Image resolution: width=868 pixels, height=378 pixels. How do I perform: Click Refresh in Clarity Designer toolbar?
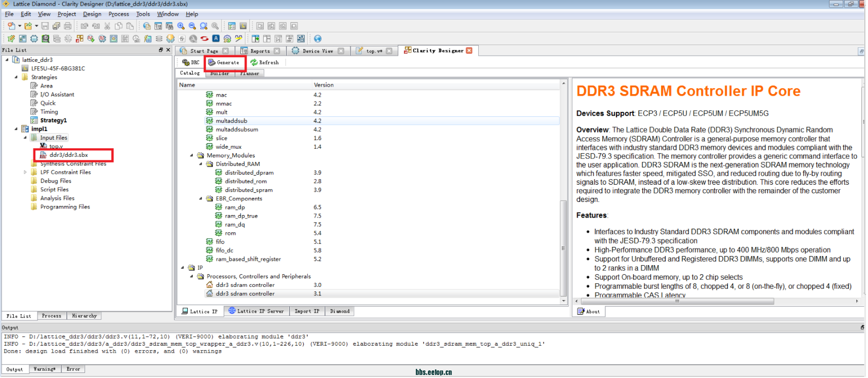tap(265, 63)
